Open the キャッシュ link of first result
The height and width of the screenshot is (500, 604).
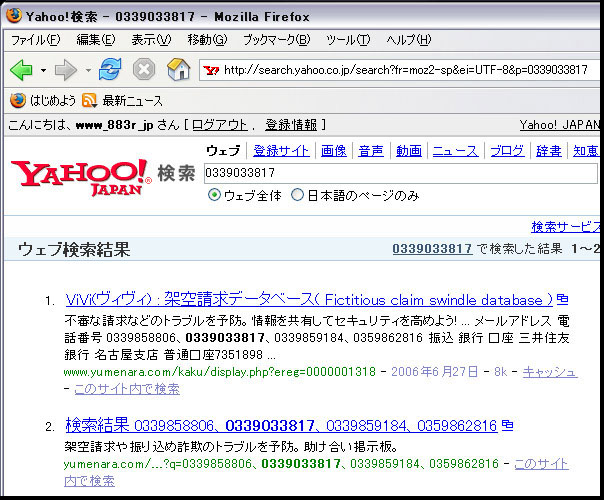(550, 372)
